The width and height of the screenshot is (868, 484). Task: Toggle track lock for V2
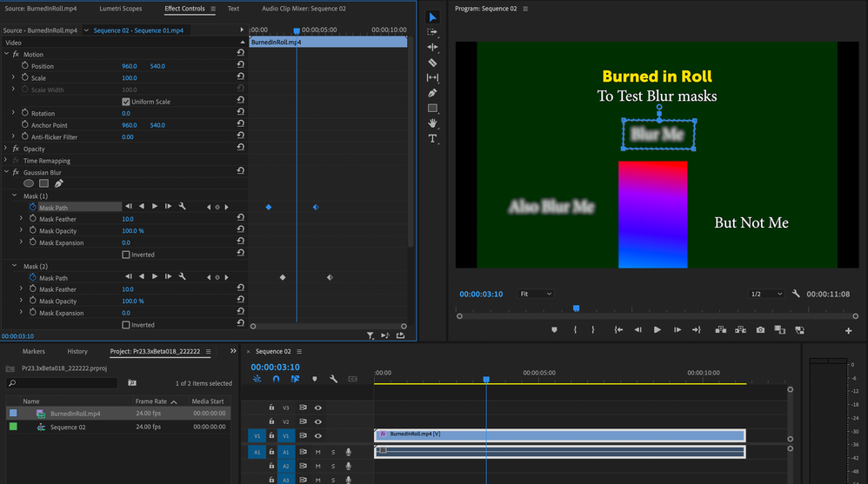[x=271, y=421]
